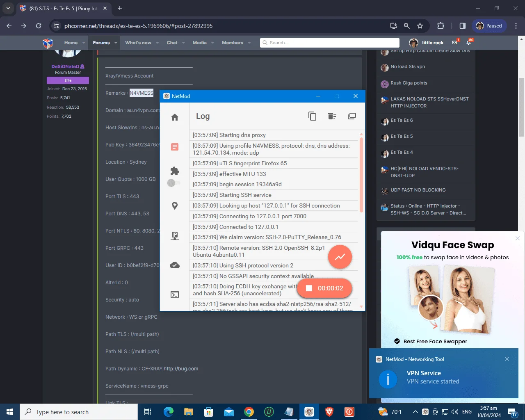Copy the NetMod log contents
525x420 pixels.
313,116
